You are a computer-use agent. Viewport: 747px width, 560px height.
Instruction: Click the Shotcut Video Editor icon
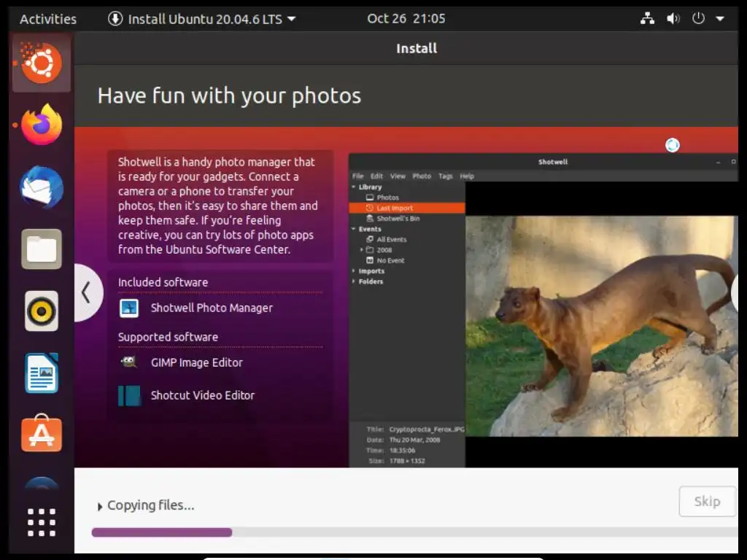(x=129, y=395)
